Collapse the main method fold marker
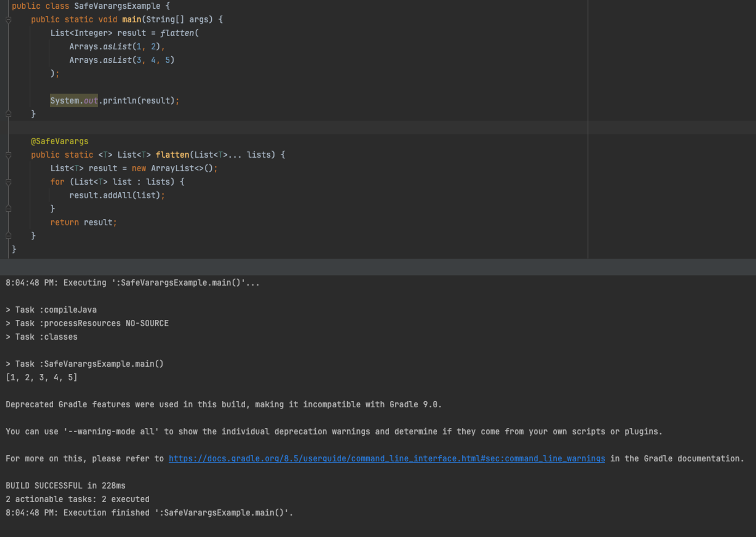The height and width of the screenshot is (537, 756). pyautogui.click(x=8, y=20)
